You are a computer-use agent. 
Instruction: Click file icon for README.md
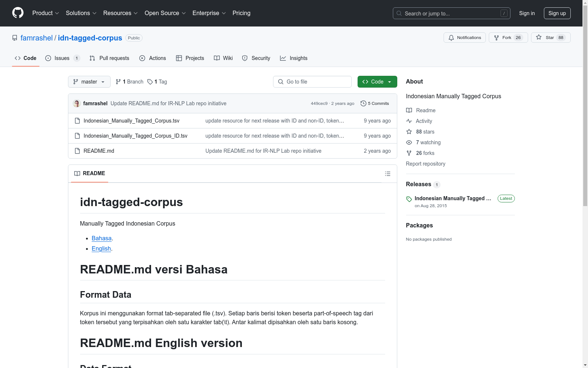[x=77, y=151]
